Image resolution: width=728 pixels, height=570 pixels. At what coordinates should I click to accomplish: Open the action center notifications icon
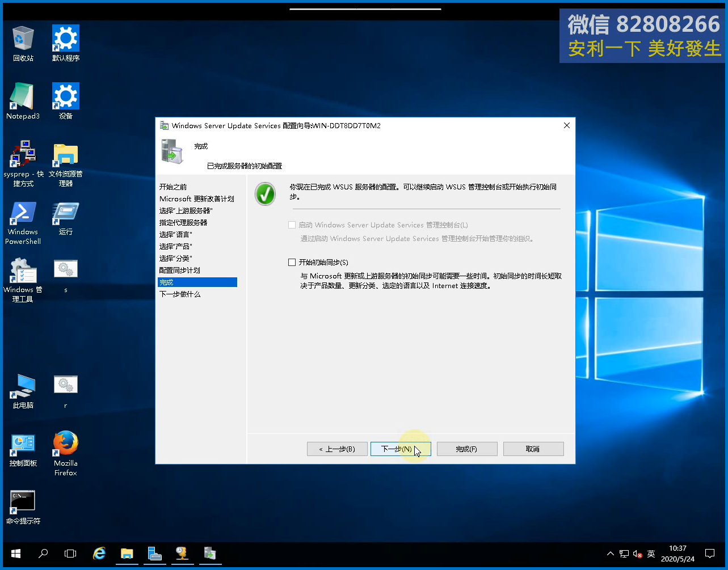point(710,554)
